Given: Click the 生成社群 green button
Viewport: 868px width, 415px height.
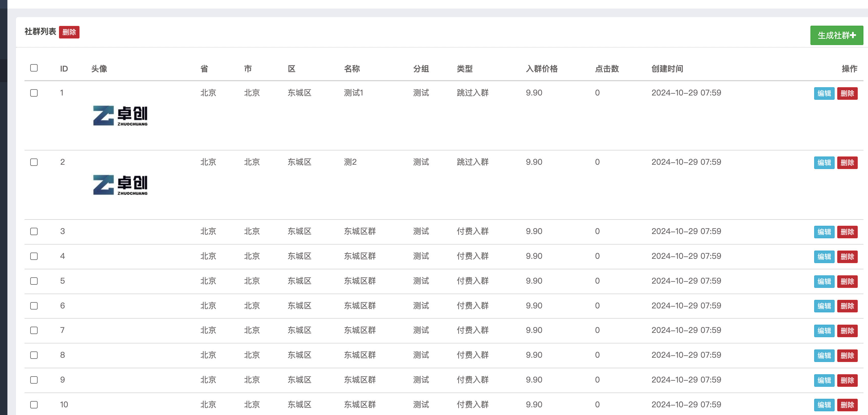Looking at the screenshot, I should pos(836,35).
